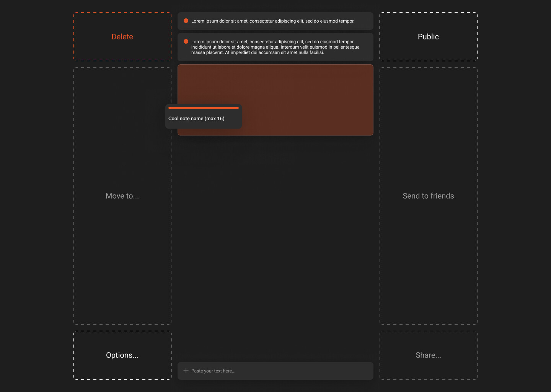Click the orange bar on Cool note card
The width and height of the screenshot is (551, 392).
point(204,108)
